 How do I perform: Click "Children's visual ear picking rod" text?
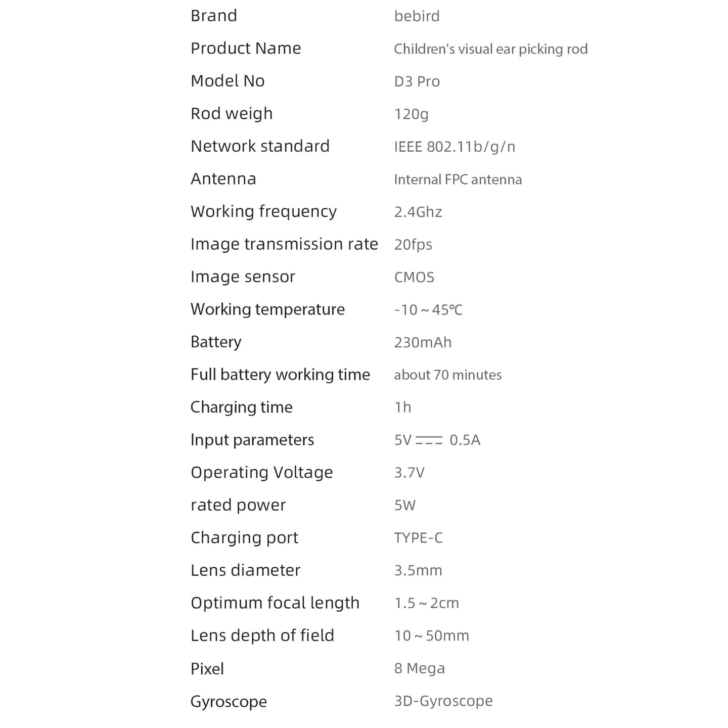pos(490,49)
